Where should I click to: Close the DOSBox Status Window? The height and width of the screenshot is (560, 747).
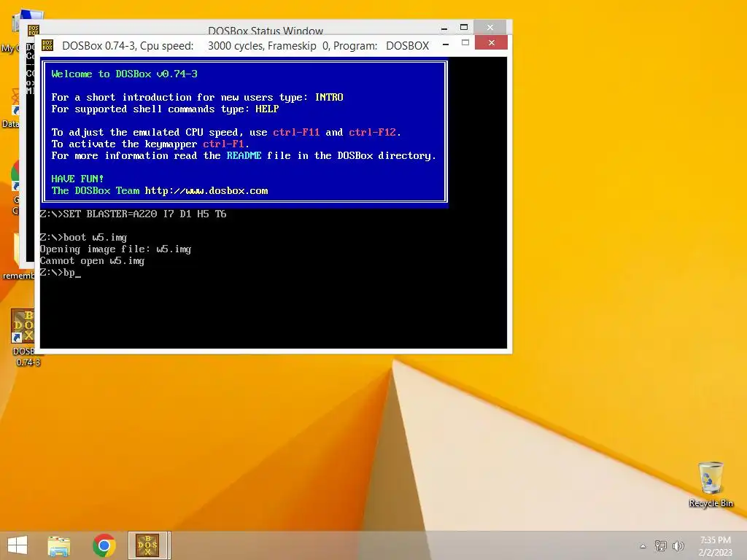490,28
